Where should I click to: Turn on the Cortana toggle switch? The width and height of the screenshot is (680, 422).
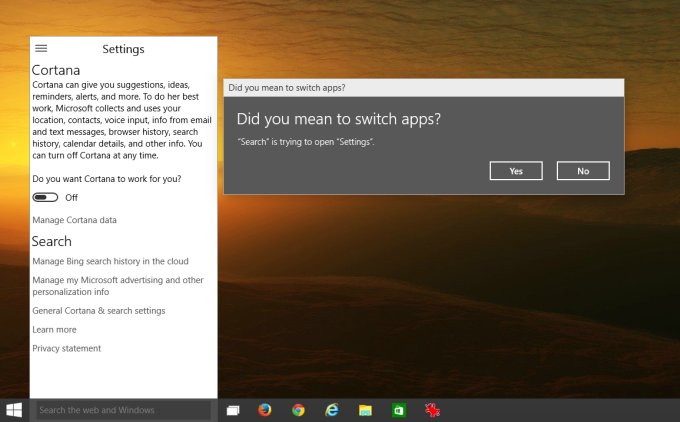tap(46, 198)
